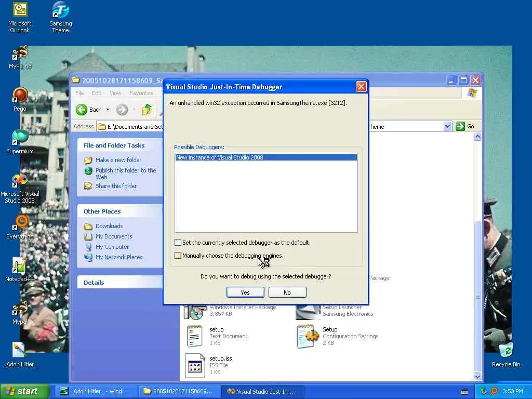Viewport: 532px width, 399px height.
Task: Click the File and Folder Tasks header
Action: [120, 145]
